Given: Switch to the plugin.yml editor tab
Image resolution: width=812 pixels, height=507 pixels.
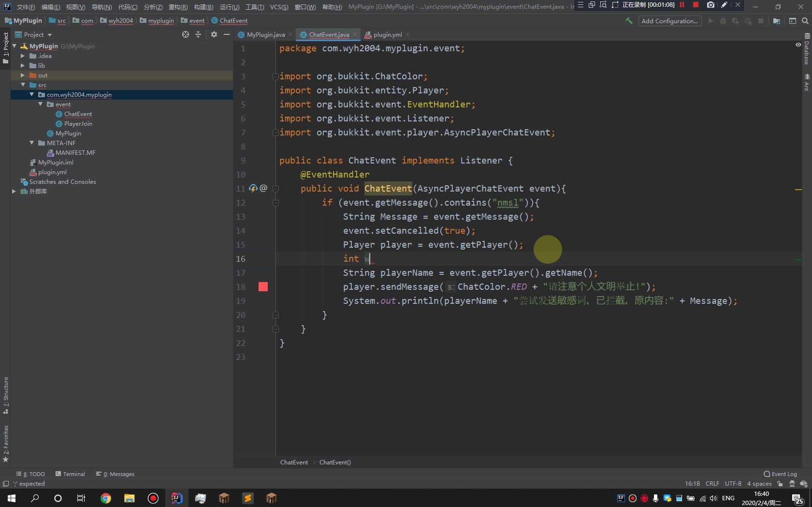Looking at the screenshot, I should pyautogui.click(x=387, y=34).
